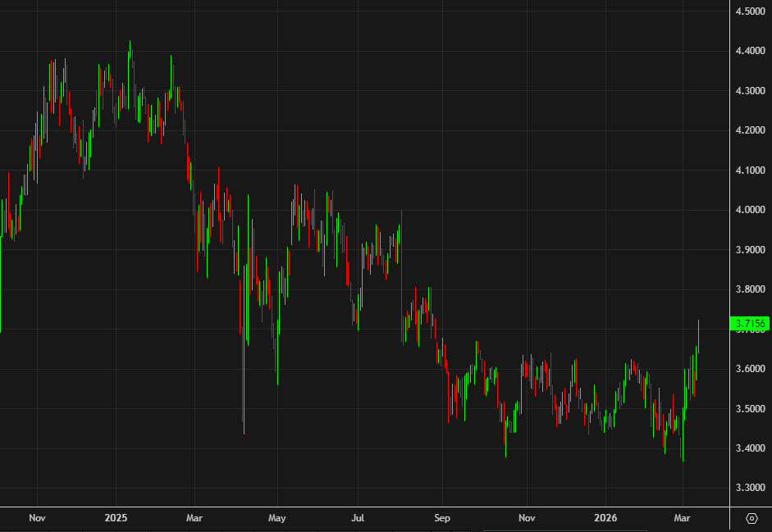Select the latest rightmost candlestick
This screenshot has width=772, height=532.
(x=699, y=336)
